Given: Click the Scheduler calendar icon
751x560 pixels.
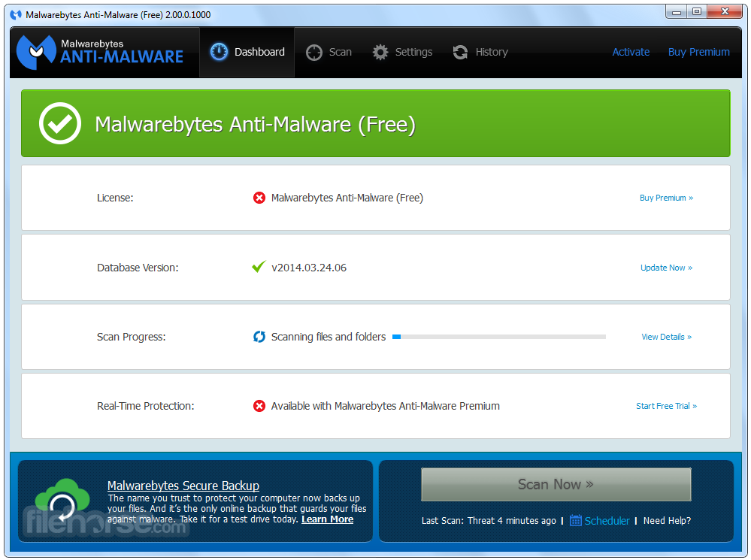Looking at the screenshot, I should click(575, 520).
